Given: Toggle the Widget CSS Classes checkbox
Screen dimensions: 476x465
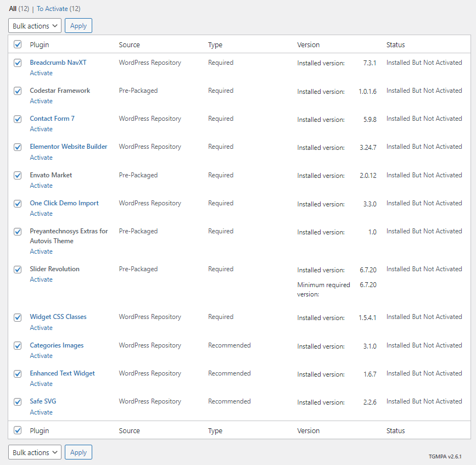Looking at the screenshot, I should pos(18,317).
